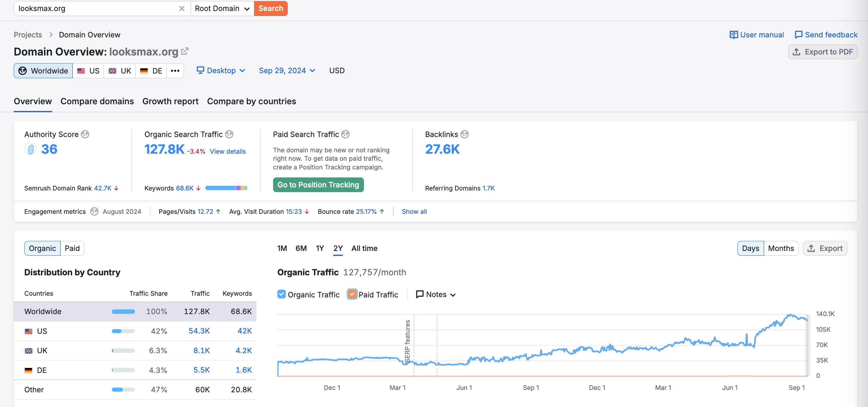The width and height of the screenshot is (868, 407).
Task: Open looksmax.org external link icon
Action: pyautogui.click(x=185, y=51)
